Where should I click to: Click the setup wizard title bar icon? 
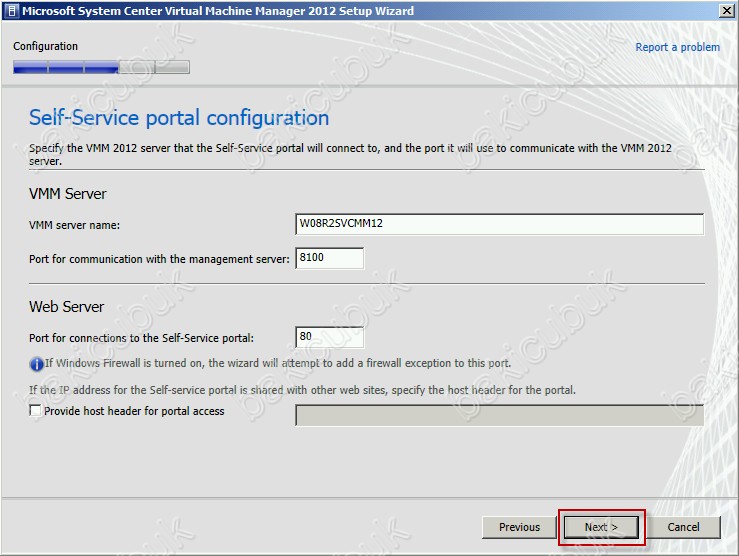click(x=13, y=10)
